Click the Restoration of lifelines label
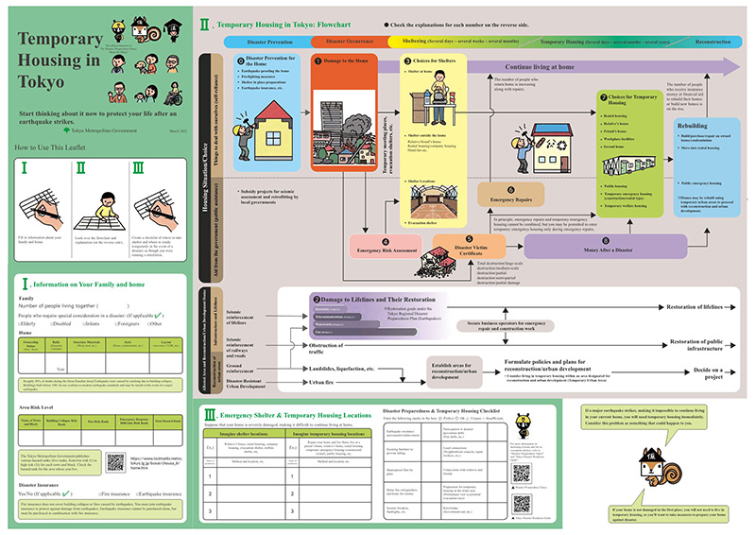Viewport: 756px width, 535px height. point(695,307)
